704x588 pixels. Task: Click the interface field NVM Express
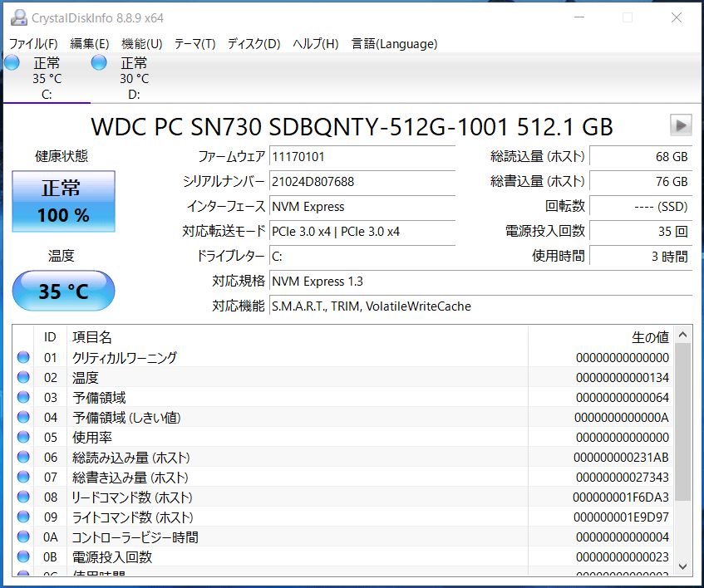pos(362,207)
